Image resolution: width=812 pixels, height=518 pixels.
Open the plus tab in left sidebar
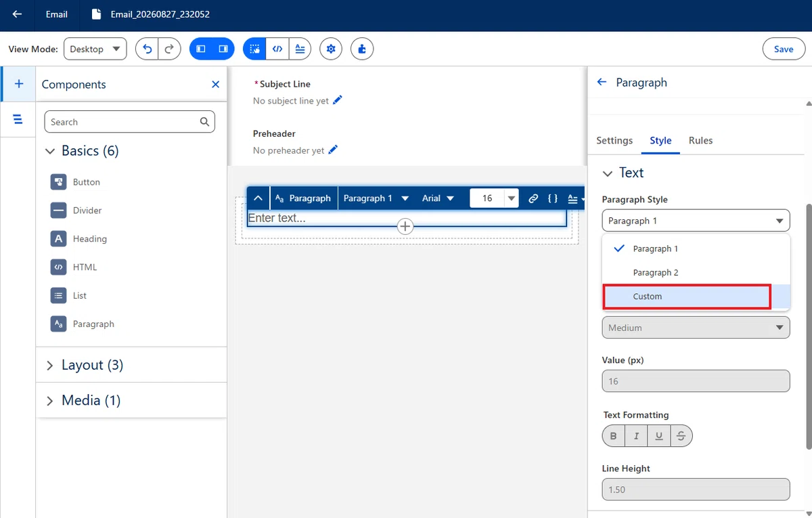[x=19, y=84]
